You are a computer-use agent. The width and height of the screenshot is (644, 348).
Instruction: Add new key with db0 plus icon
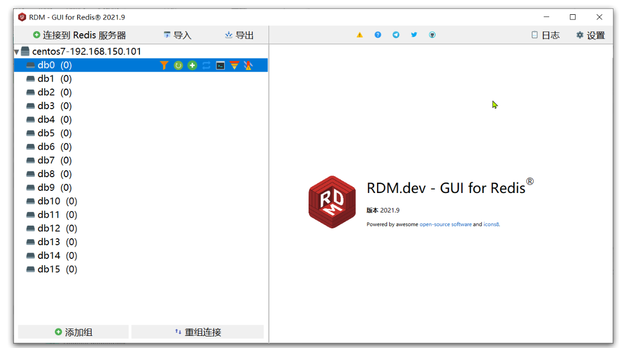[x=192, y=65]
